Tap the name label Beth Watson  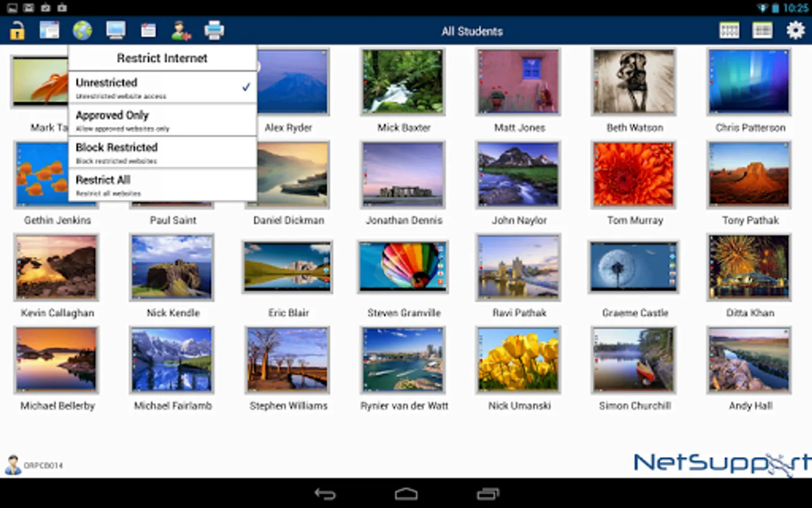[x=634, y=128]
